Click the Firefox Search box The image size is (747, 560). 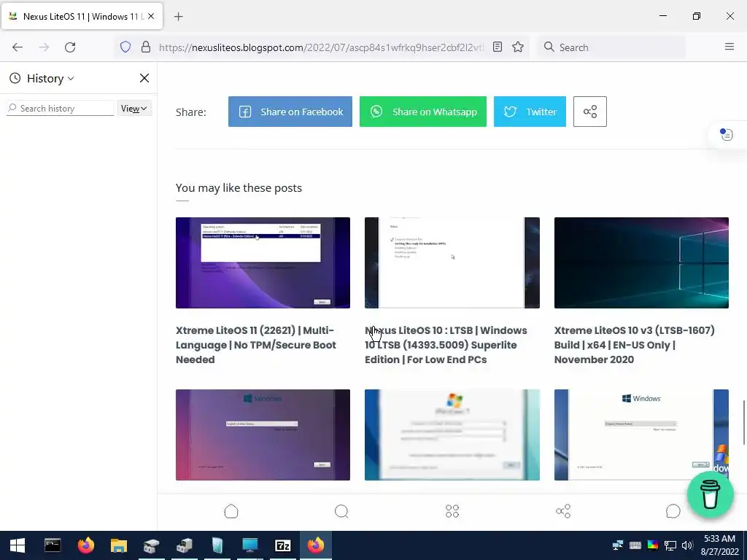click(612, 47)
